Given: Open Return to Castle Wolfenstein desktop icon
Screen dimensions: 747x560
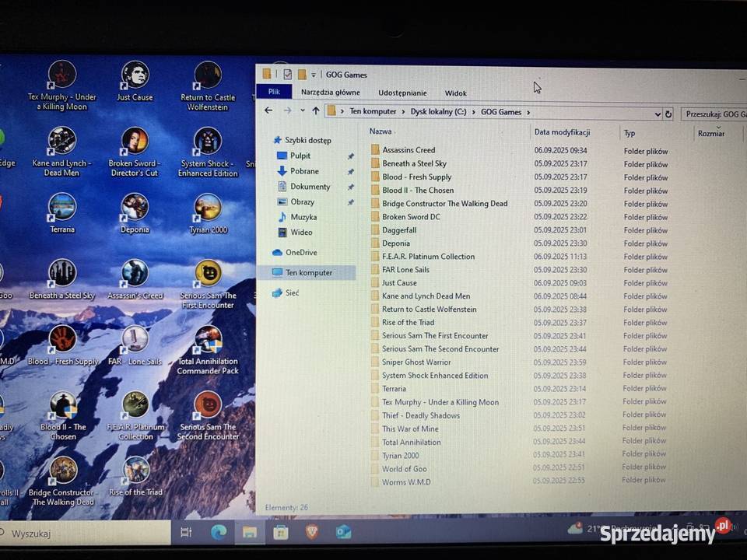Looking at the screenshot, I should [x=208, y=86].
